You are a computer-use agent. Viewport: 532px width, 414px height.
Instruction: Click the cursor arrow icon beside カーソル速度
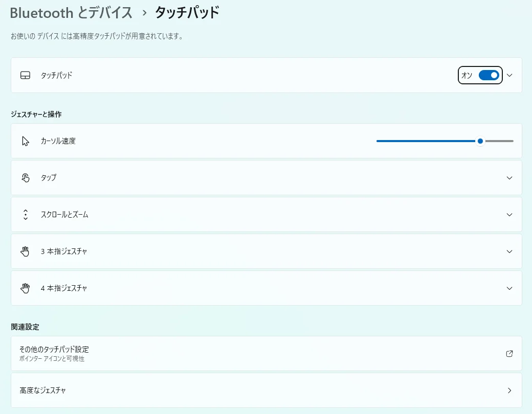tap(26, 141)
